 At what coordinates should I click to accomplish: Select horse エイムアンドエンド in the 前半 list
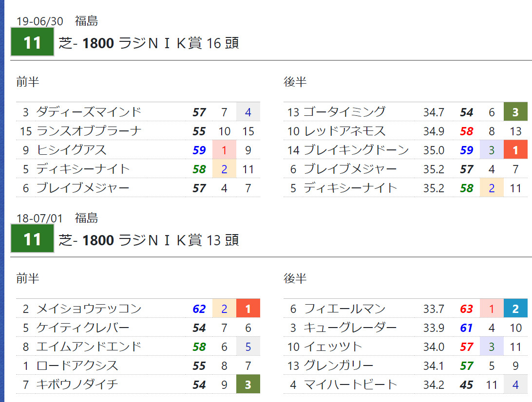coord(89,347)
